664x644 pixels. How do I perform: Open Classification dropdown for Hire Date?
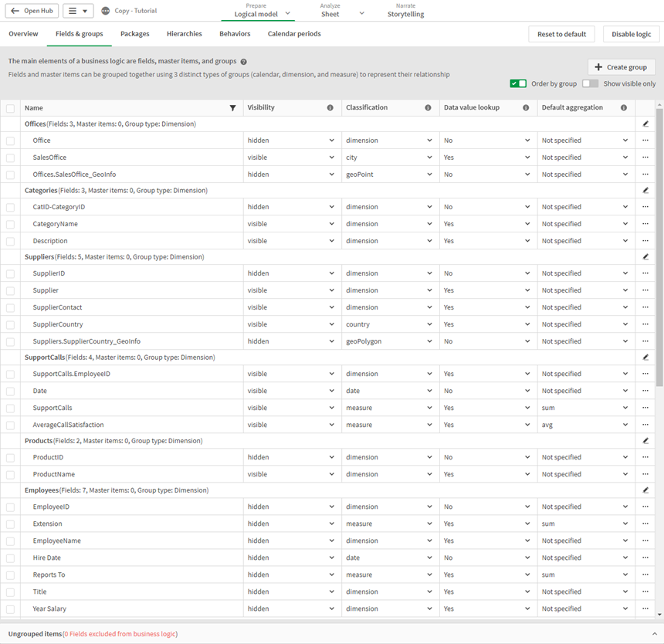coord(389,558)
